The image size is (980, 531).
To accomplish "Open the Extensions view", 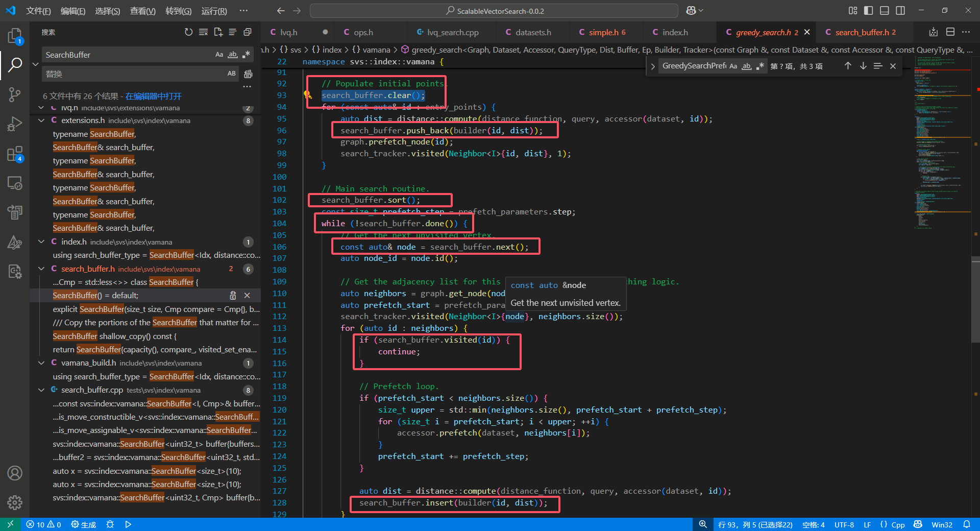I will pos(15,154).
